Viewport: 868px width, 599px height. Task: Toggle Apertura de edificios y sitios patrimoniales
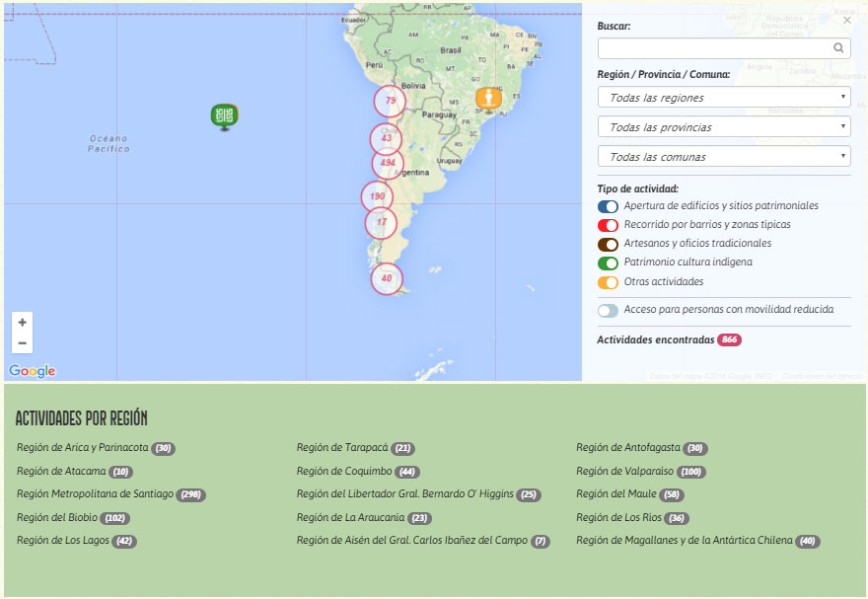(x=608, y=206)
